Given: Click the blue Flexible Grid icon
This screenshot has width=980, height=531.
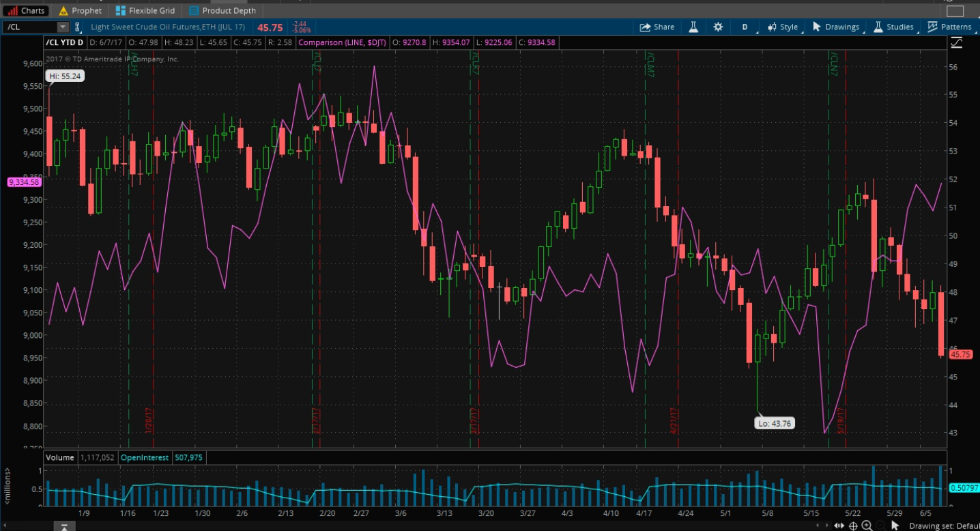Looking at the screenshot, I should tap(121, 10).
